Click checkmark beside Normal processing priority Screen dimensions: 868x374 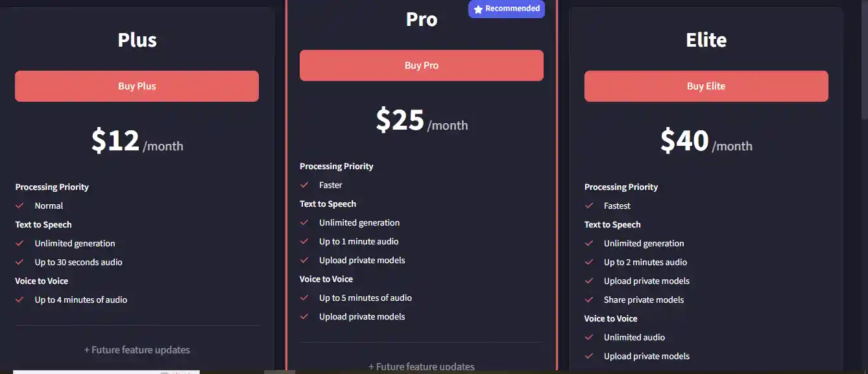pos(19,205)
